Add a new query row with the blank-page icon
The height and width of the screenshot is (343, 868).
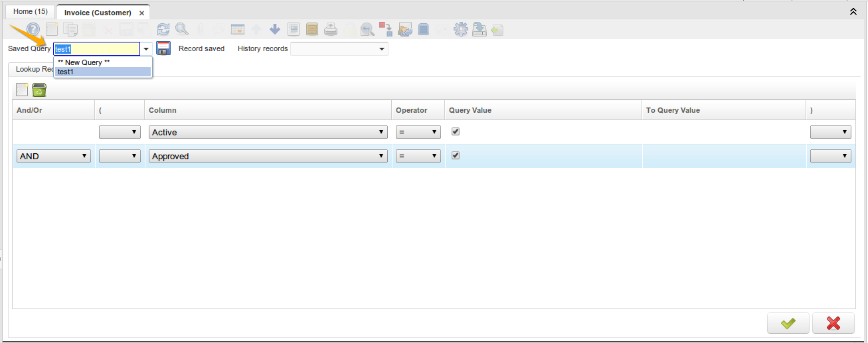[x=22, y=90]
